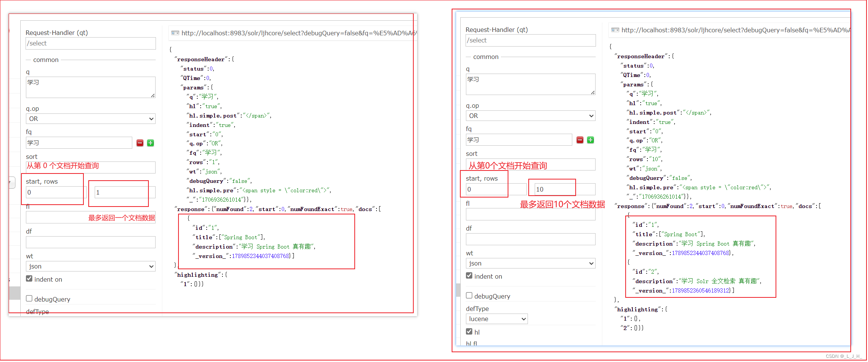Remove fq filter in right panel (red minus)

pos(580,140)
